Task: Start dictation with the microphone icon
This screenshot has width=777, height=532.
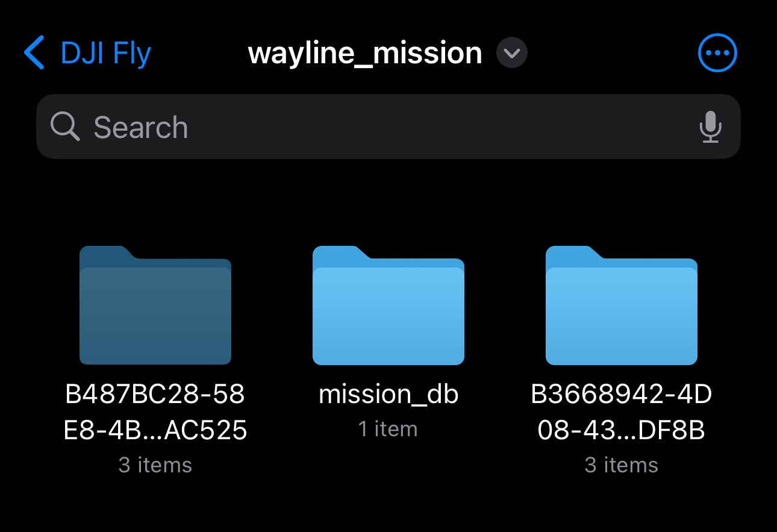Action: point(711,127)
